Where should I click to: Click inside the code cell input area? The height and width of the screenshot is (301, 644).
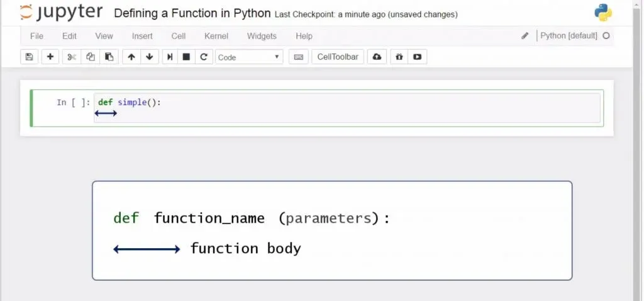click(346, 108)
